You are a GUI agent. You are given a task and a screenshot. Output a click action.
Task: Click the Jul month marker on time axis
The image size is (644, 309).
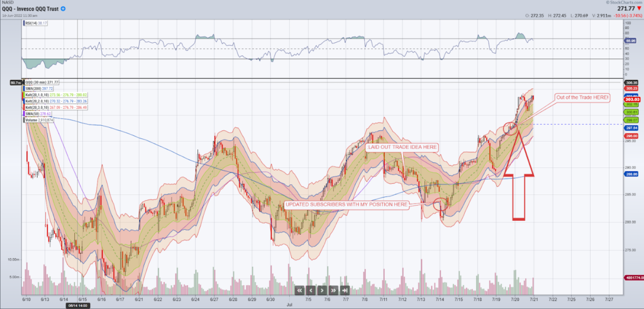coord(289,305)
